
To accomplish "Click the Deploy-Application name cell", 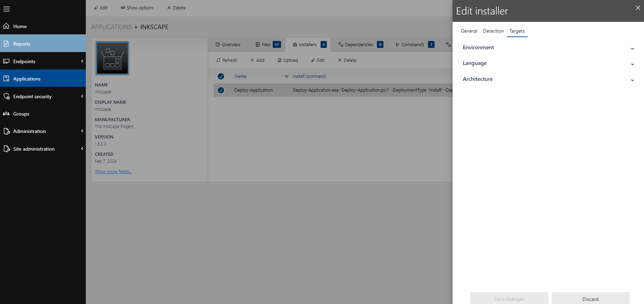I will coord(253,90).
